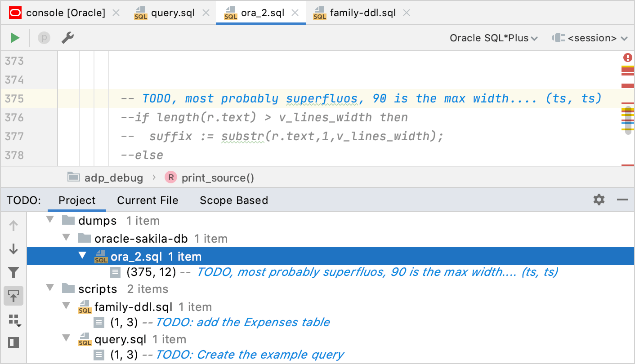Click the 'substr' call on line 377
Image resolution: width=635 pixels, height=364 pixels.
coord(243,136)
